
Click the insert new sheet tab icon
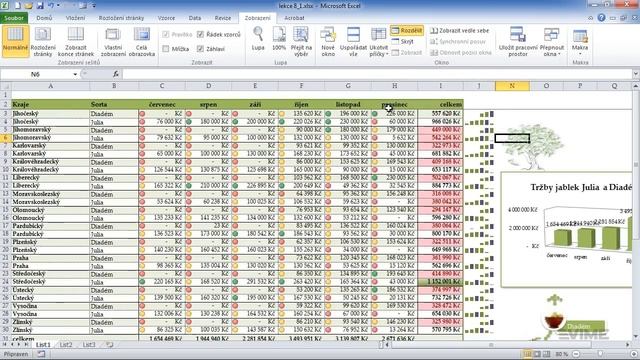[109, 345]
